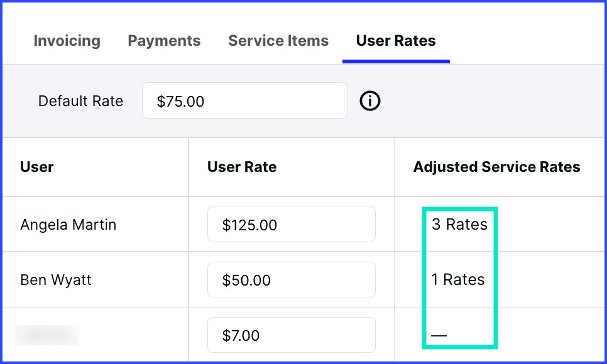Click the 1 Rates link for Ben Wyatt
This screenshot has width=607, height=364.
(458, 279)
